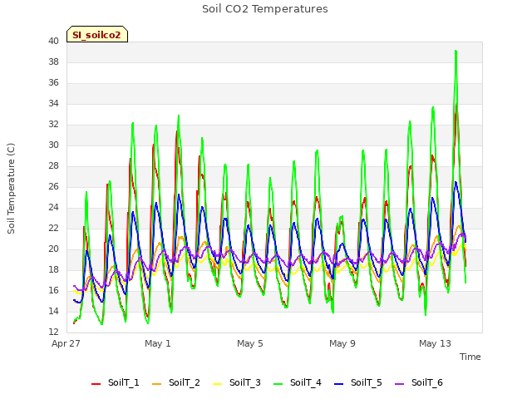The image size is (532, 399).
Task: Click the 12 y-axis tick label
Action: pyautogui.click(x=53, y=332)
